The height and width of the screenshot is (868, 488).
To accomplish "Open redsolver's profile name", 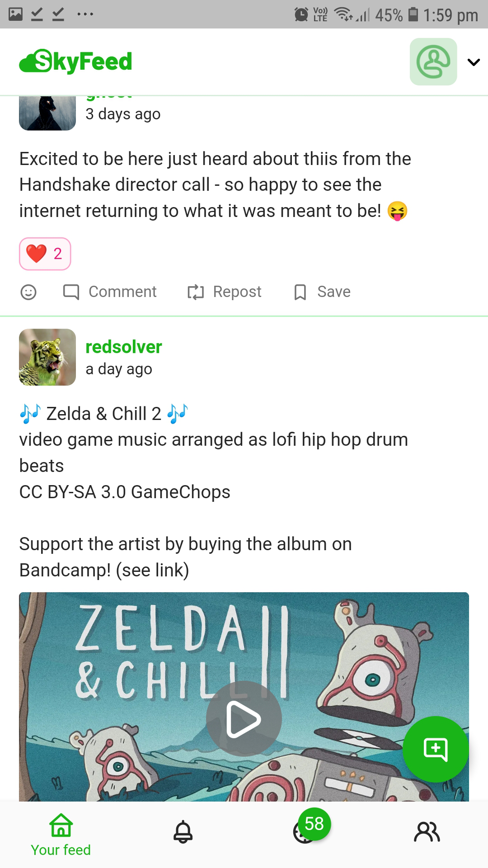I will (x=124, y=347).
